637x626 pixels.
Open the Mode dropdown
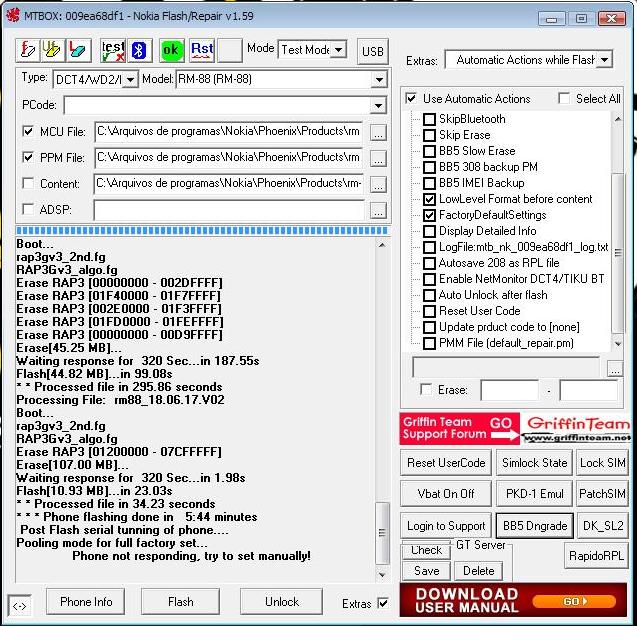point(338,50)
